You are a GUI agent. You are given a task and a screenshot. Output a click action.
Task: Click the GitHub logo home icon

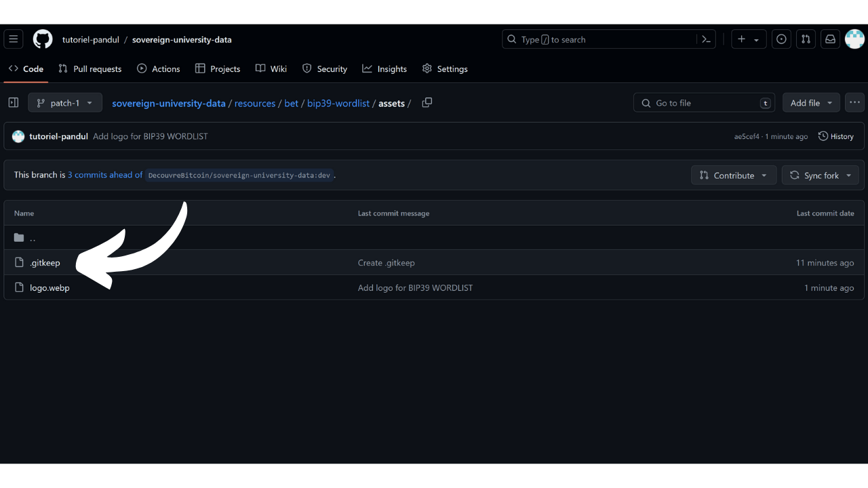point(43,39)
